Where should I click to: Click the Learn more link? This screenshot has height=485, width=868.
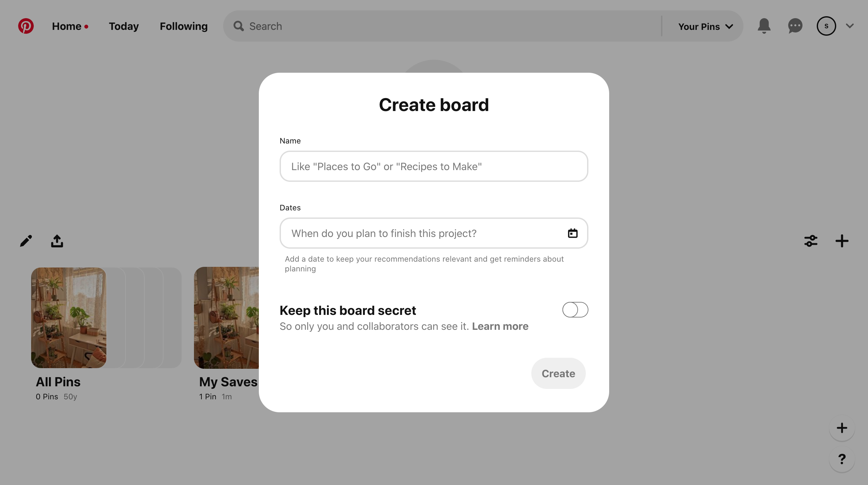coord(500,326)
